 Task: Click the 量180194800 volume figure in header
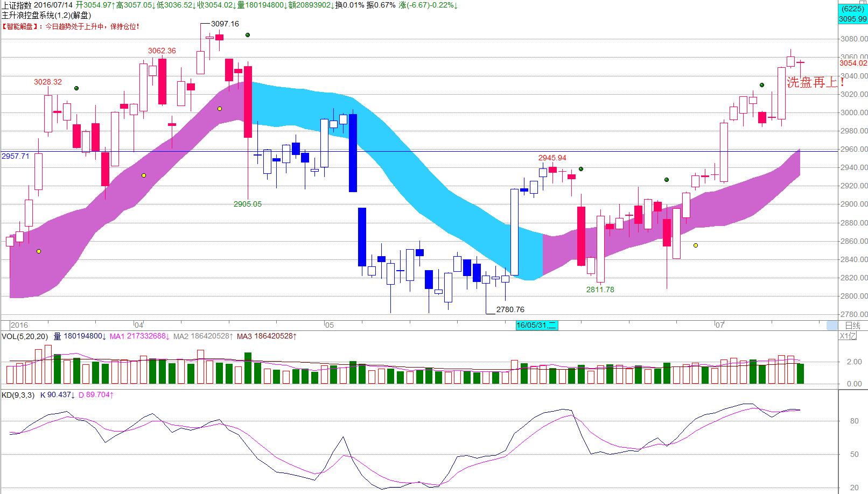(x=262, y=5)
